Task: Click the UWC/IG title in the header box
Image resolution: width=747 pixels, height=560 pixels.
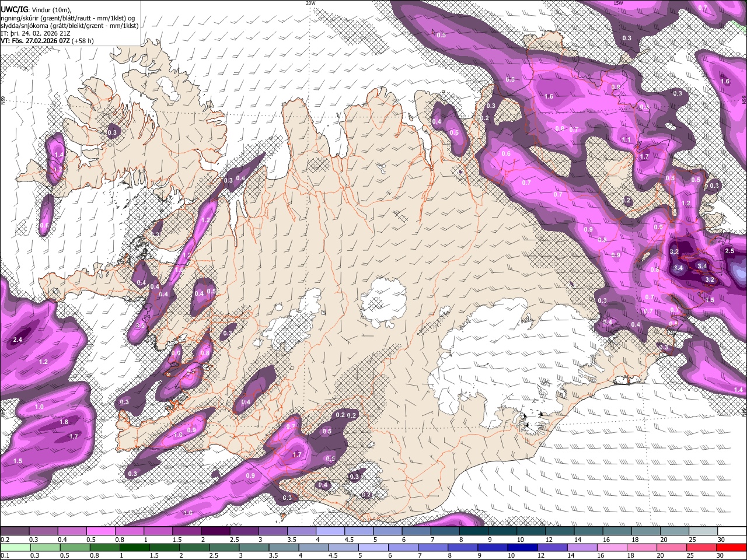Action: coord(14,9)
